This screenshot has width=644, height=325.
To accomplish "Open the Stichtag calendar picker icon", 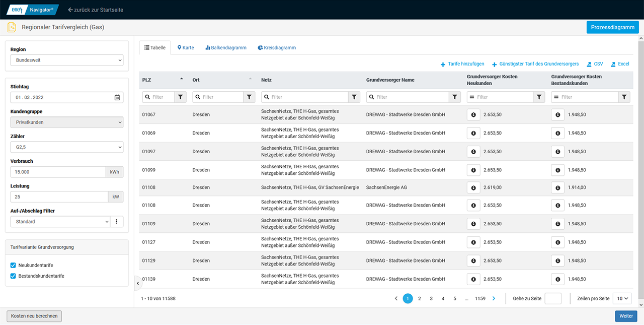I will pos(117,97).
